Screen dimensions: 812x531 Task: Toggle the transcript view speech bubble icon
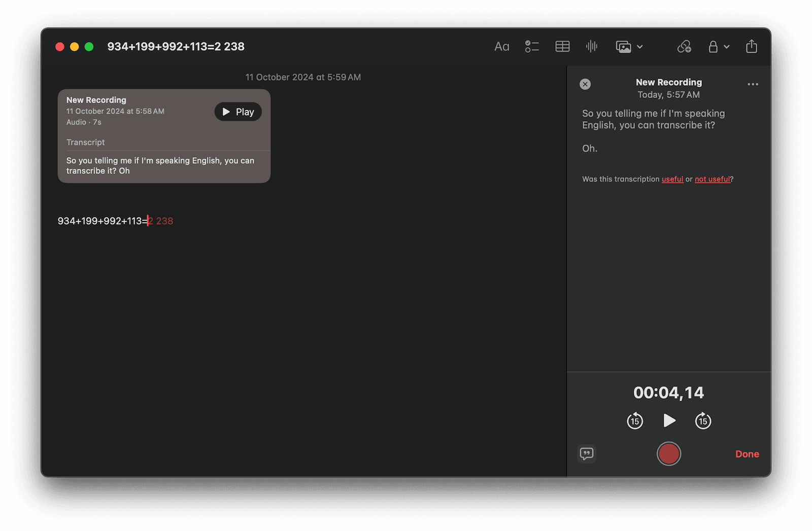587,453
